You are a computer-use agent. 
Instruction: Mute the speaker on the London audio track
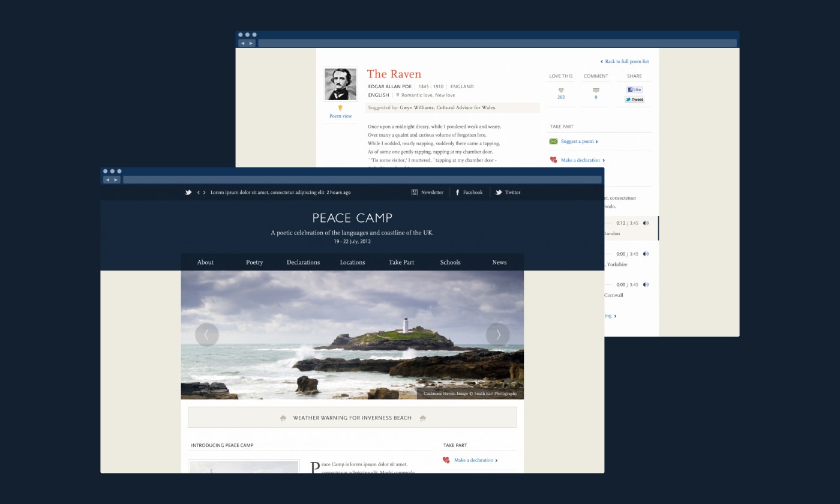(x=646, y=223)
